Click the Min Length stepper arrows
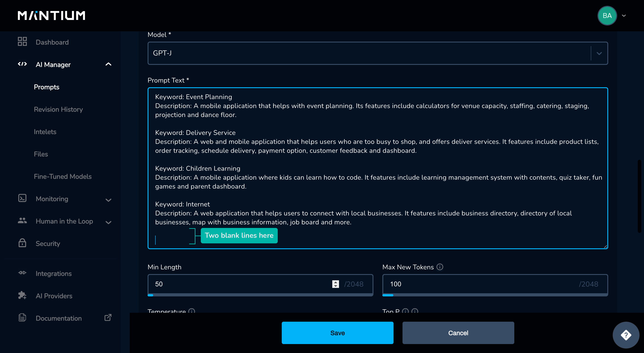Screen dimensions: 644x353 point(335,284)
